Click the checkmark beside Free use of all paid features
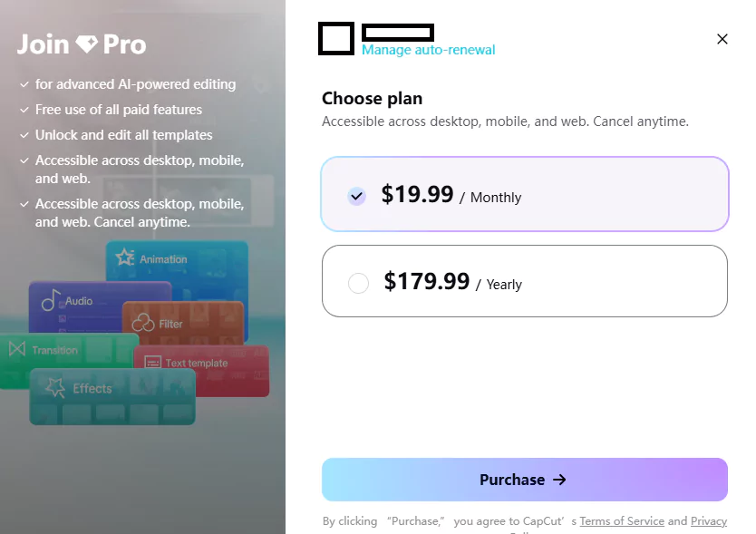756x534 pixels. 24,109
